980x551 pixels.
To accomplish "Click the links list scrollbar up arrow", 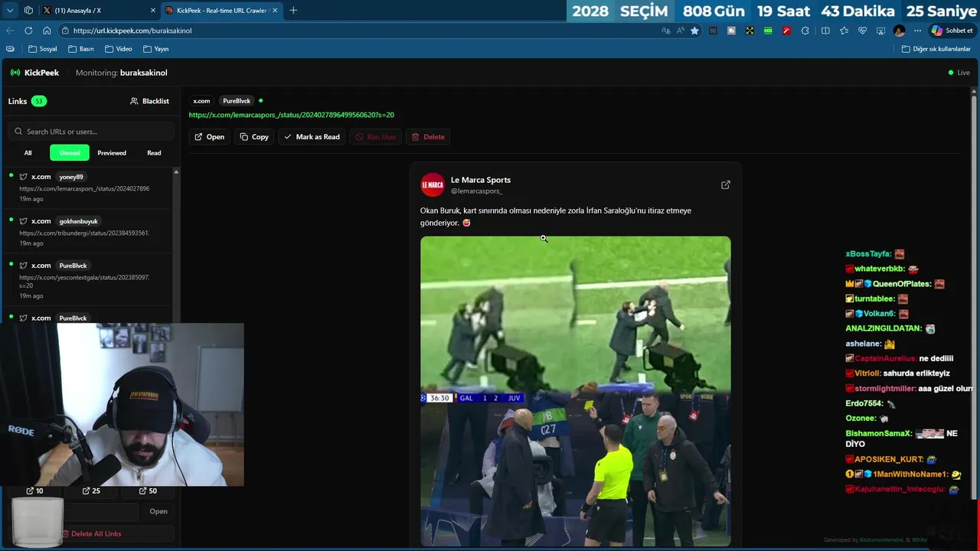I will pos(176,171).
